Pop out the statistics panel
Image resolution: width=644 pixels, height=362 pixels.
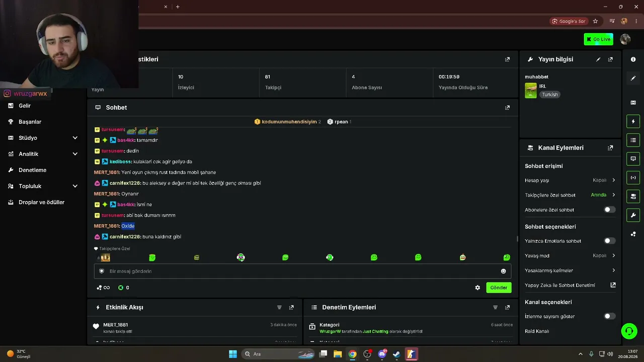[x=507, y=59]
